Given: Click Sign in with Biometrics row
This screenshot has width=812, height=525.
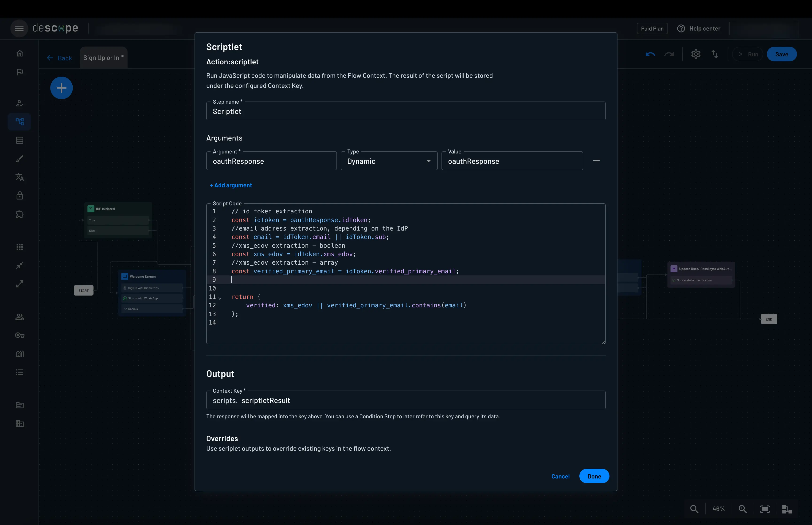Looking at the screenshot, I should pos(152,288).
